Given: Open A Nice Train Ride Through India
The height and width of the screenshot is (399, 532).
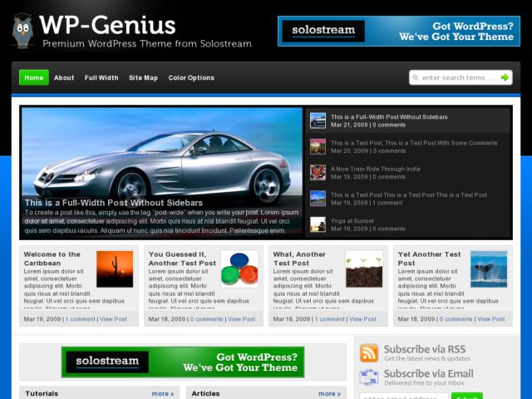Looking at the screenshot, I should pos(375,169).
